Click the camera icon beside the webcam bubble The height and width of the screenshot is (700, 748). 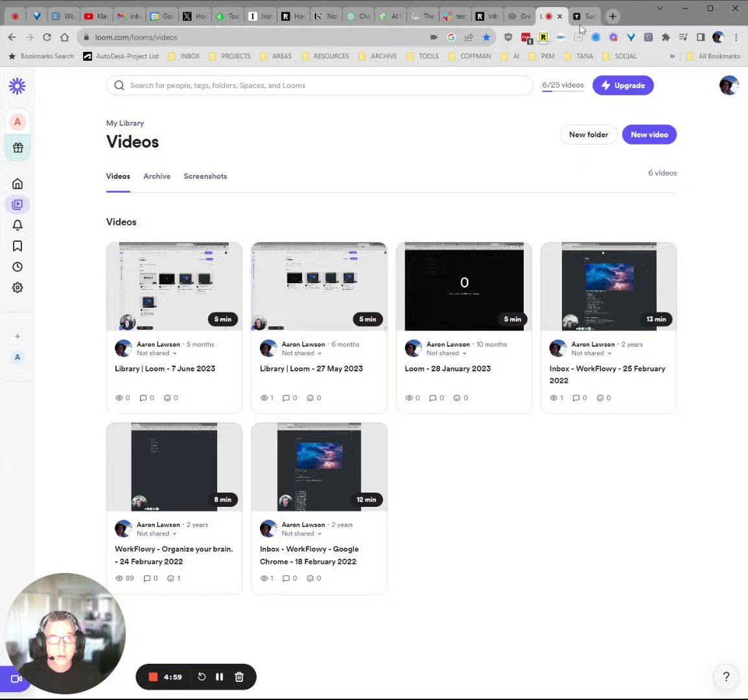pos(16,679)
